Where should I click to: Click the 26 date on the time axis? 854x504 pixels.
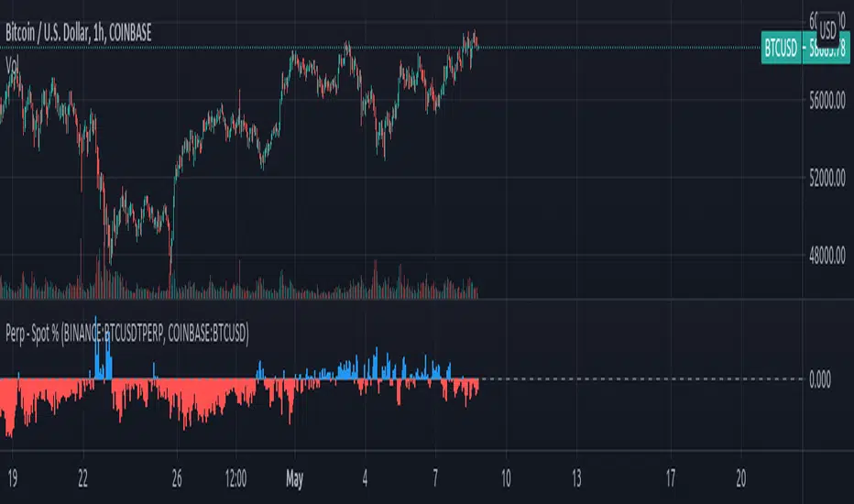(177, 477)
